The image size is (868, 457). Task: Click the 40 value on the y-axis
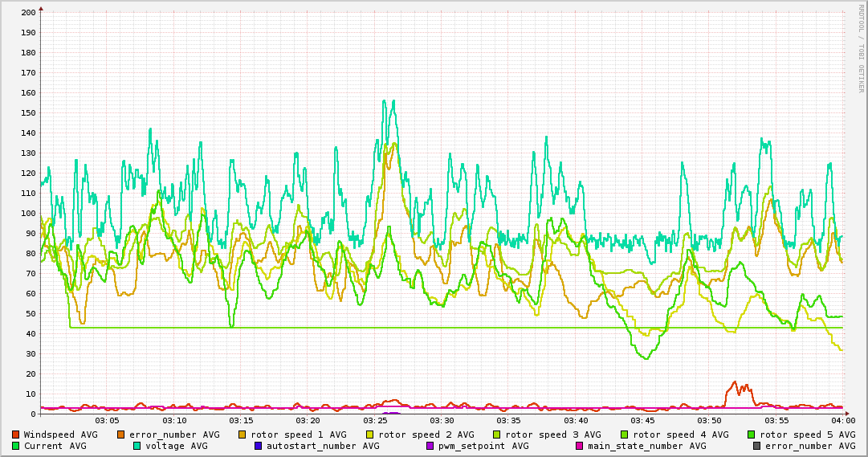[x=31, y=333]
